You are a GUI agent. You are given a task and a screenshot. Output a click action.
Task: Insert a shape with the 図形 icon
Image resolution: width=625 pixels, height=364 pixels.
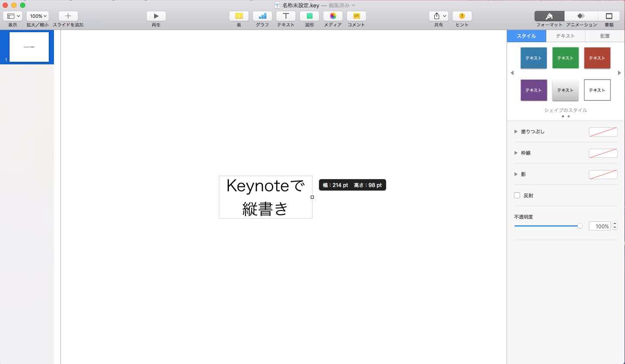click(309, 16)
